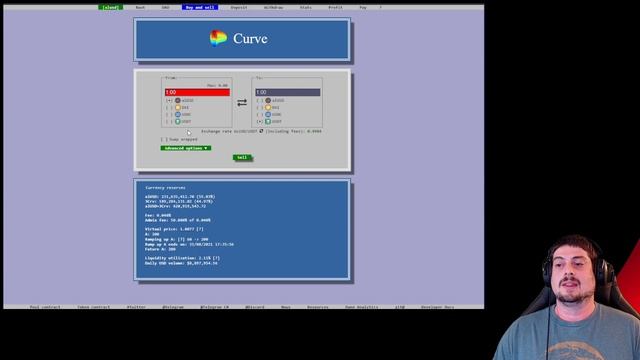Select DAI radio in the To box
Screen dimensions: 640x360
click(x=260, y=107)
